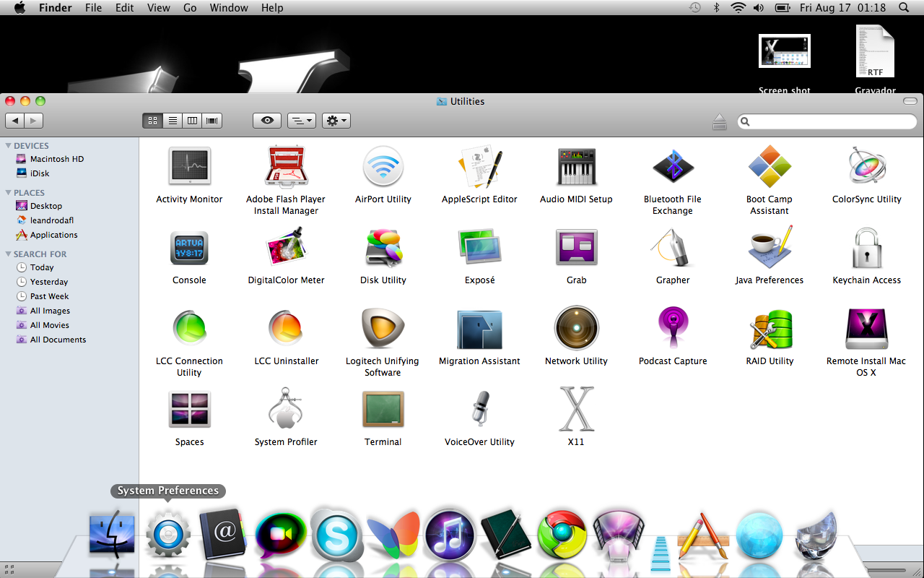Open Boot Camp Assistant
Image resolution: width=924 pixels, height=578 pixels.
[x=770, y=167]
